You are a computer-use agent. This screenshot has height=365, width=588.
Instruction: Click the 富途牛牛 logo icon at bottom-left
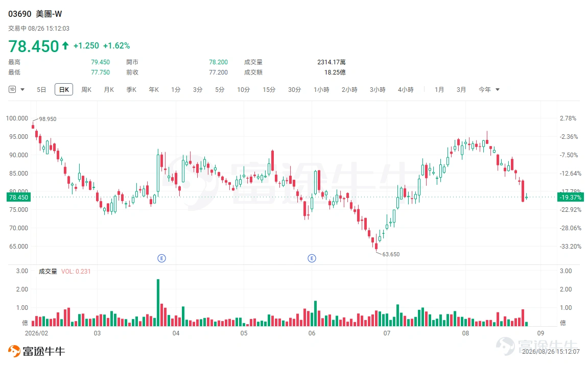pos(14,351)
